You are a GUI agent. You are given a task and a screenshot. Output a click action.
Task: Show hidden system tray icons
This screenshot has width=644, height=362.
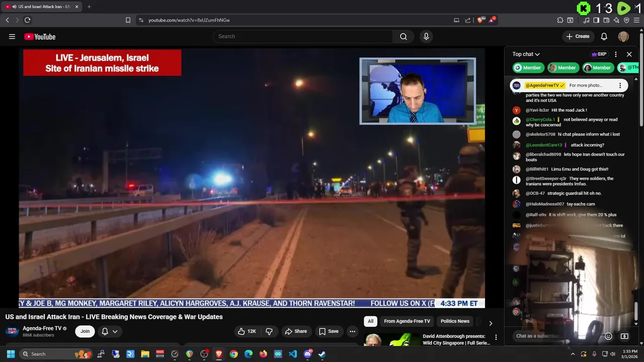573,354
